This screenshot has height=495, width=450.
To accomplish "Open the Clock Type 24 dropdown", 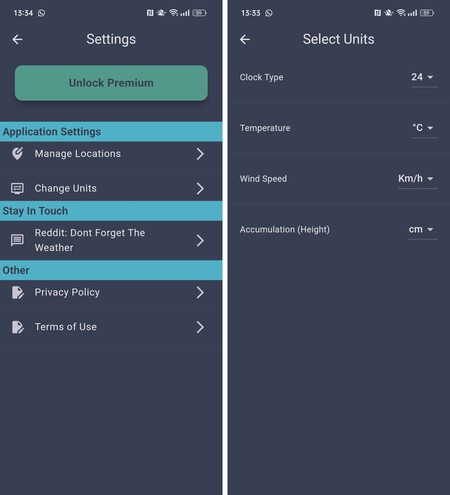I will 424,78.
